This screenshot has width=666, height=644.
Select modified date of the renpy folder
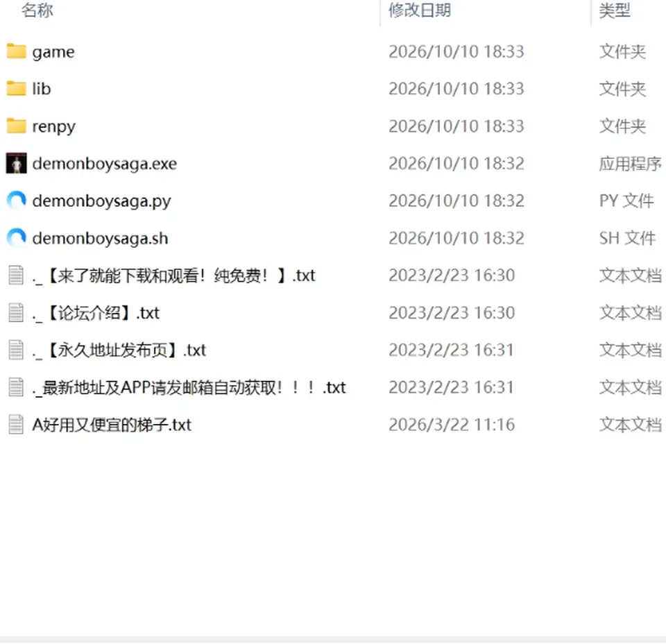point(456,126)
